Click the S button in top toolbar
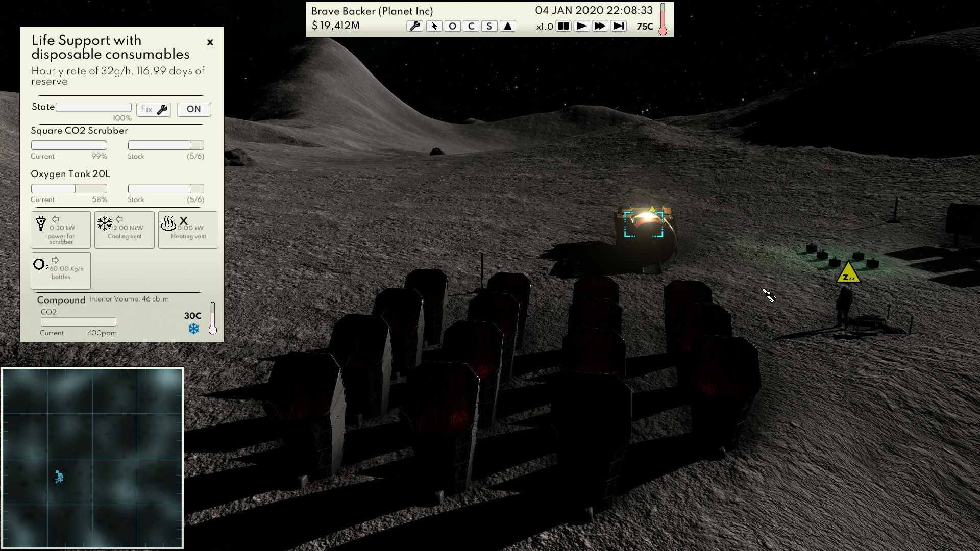980x551 pixels. coord(489,26)
